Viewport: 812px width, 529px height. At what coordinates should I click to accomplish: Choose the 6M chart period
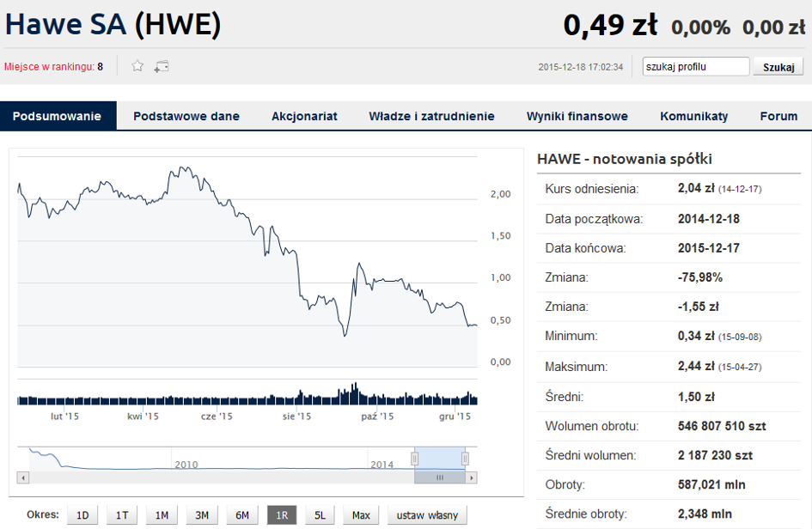[241, 515]
